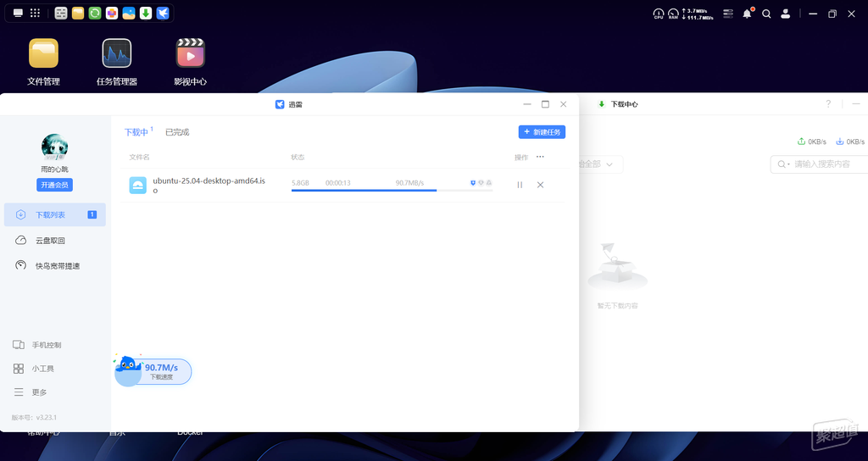Switch to 下载中 tab
Viewport: 868px width, 461px height.
(x=136, y=132)
